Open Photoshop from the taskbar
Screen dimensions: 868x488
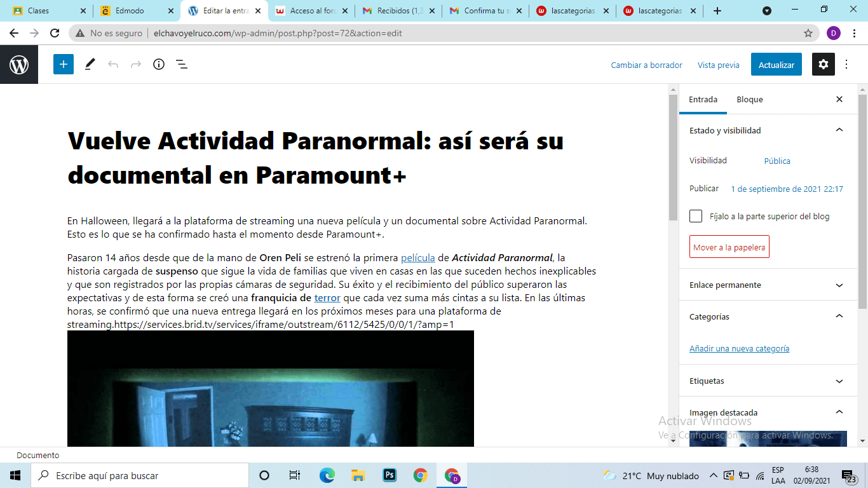[389, 475]
